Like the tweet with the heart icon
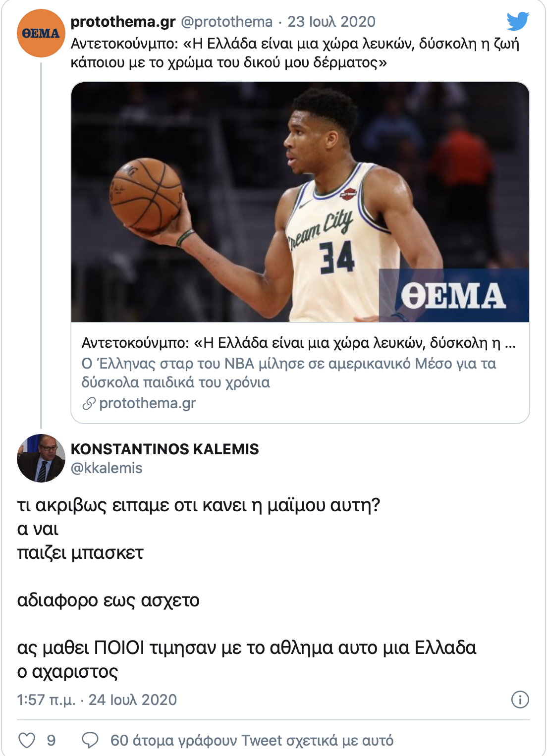Viewport: 547px width, 756px height. pos(27,740)
